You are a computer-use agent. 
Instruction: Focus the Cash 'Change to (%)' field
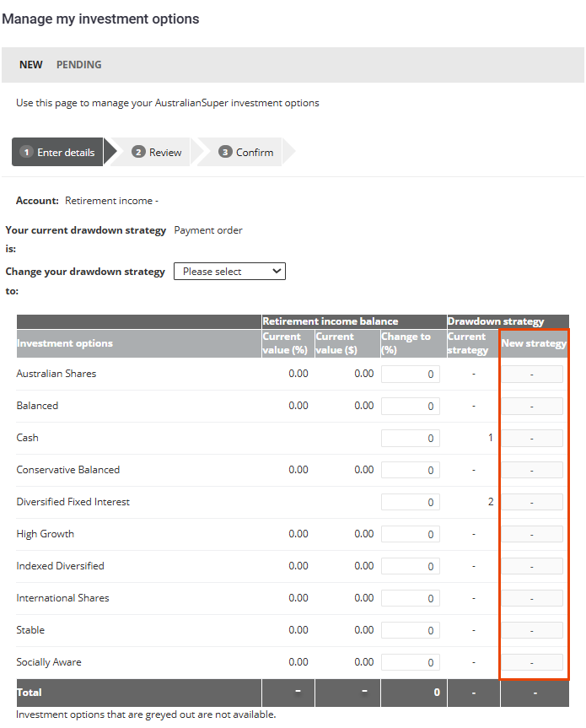(x=411, y=439)
